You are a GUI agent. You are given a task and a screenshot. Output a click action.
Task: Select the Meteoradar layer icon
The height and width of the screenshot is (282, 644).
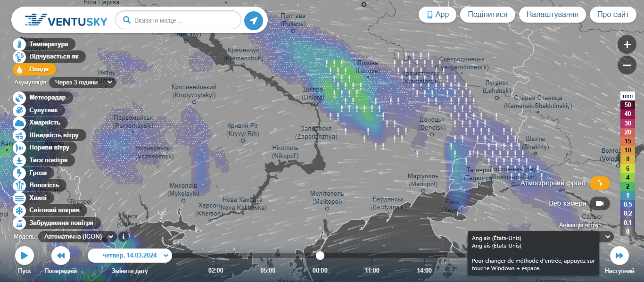19,98
